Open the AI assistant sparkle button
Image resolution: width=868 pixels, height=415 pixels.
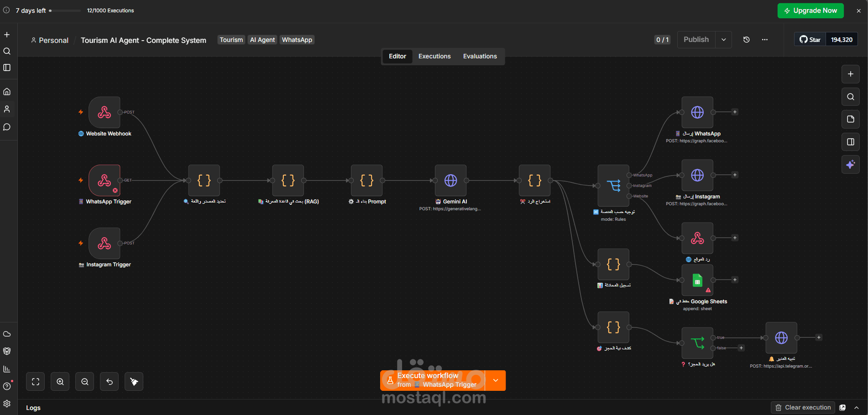851,165
